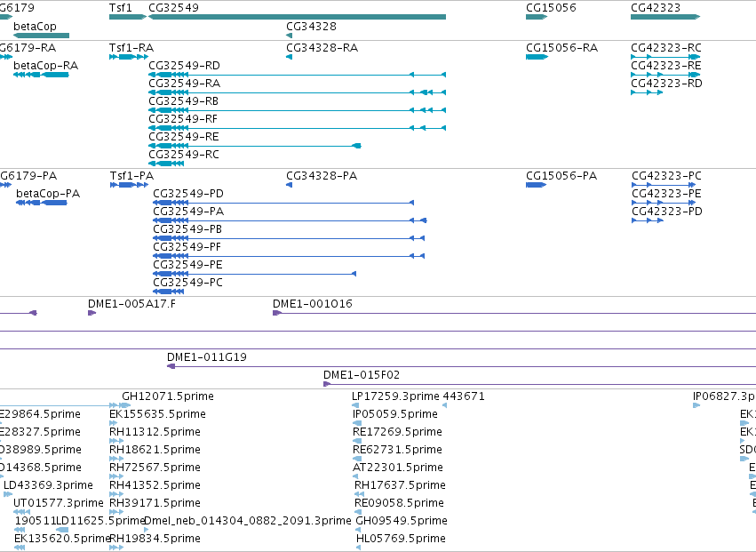Select LD43369.3prime EST label
The width and height of the screenshot is (756, 552).
coord(48,486)
